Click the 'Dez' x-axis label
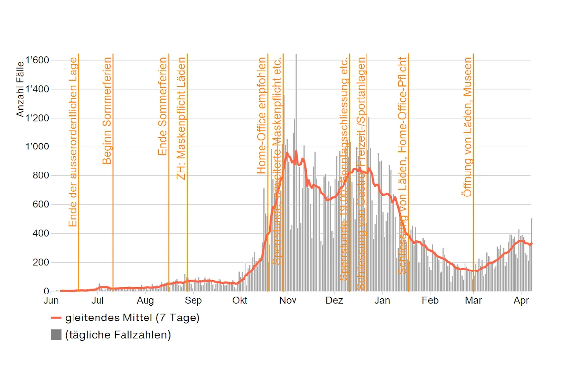This screenshot has height=392, width=588. coord(335,300)
